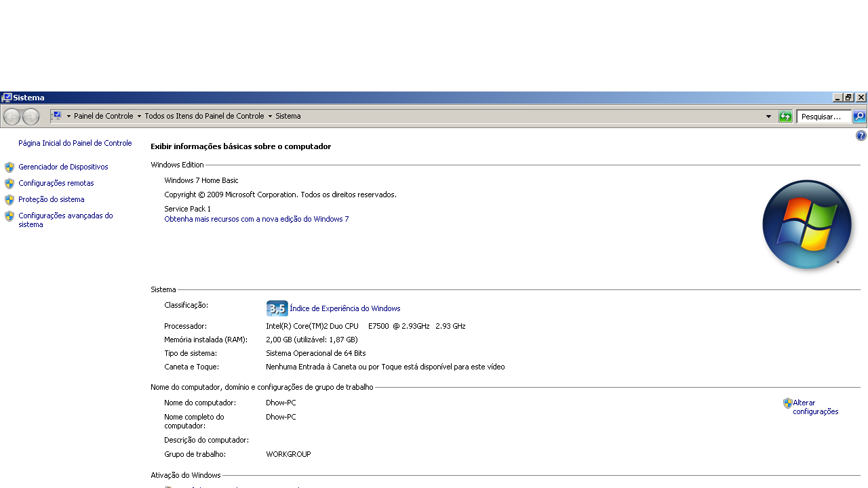Minimize the Sistema window
This screenshot has height=488, width=868.
(837, 98)
